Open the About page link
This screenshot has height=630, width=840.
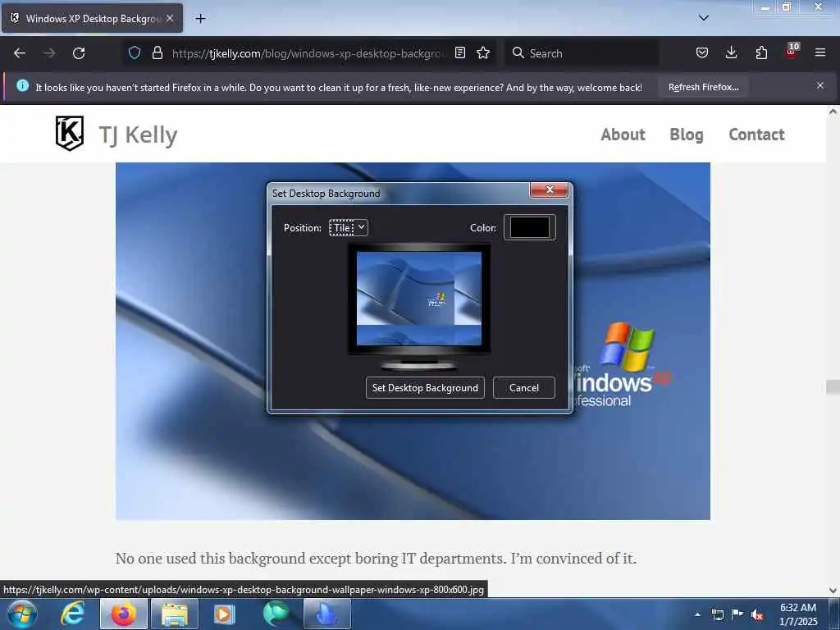(623, 135)
